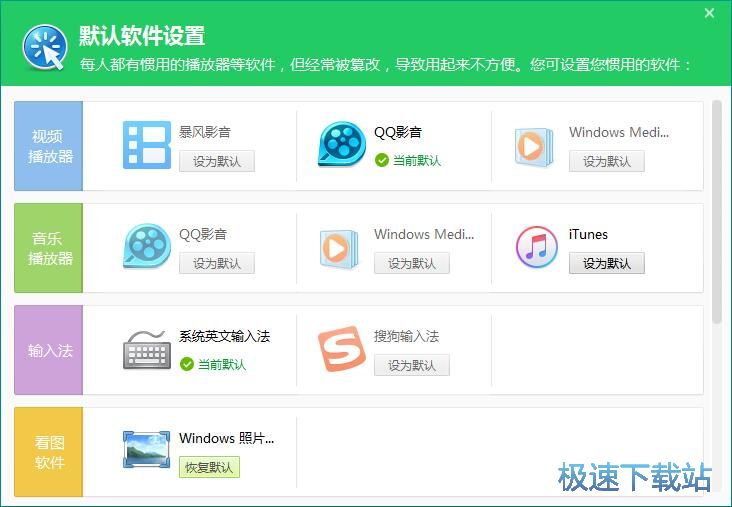Click the default software settings header icon

[45, 48]
